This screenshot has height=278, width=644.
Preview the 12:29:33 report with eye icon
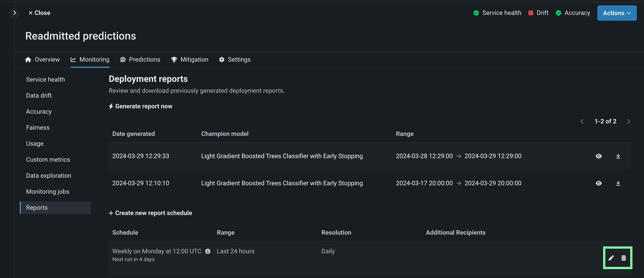[598, 156]
